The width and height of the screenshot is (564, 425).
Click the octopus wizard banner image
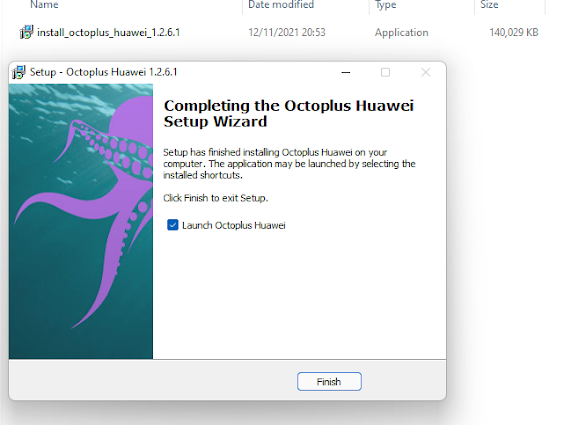pyautogui.click(x=81, y=221)
